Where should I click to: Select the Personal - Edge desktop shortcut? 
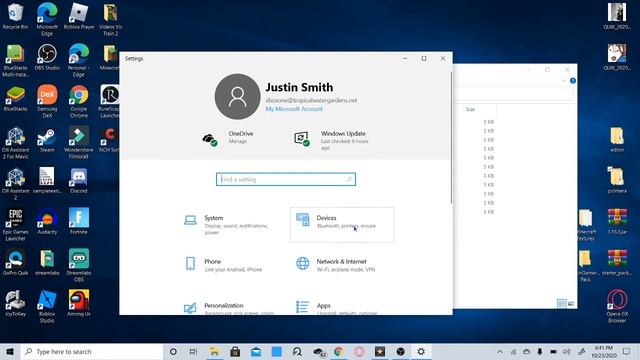coord(79,60)
